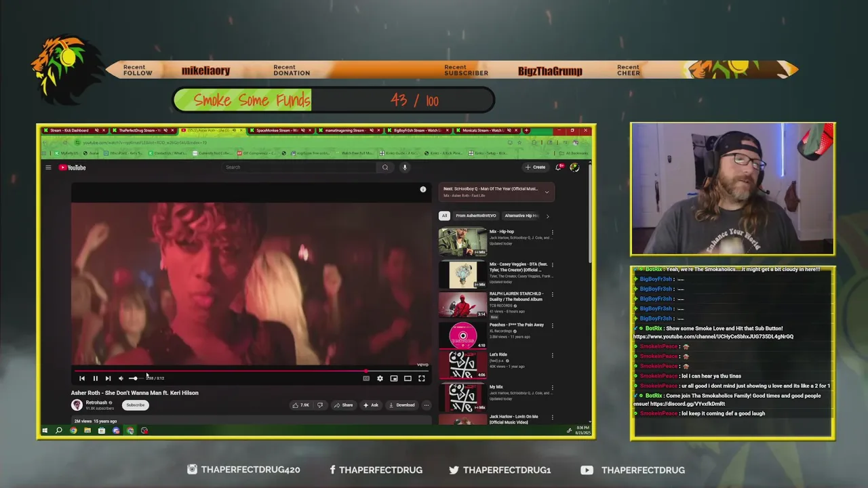The height and width of the screenshot is (488, 868).
Task: Open Peaches pink disc thumbnail
Action: click(462, 335)
